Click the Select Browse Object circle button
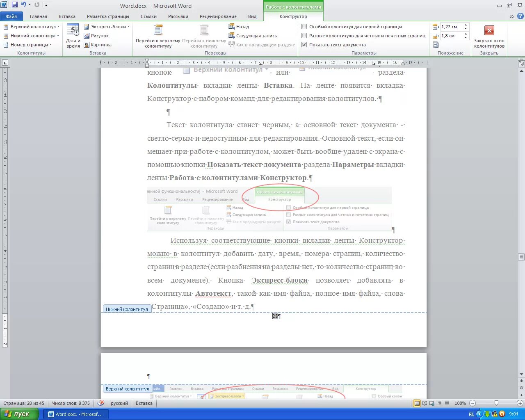The image size is (525, 420). pyautogui.click(x=521, y=388)
